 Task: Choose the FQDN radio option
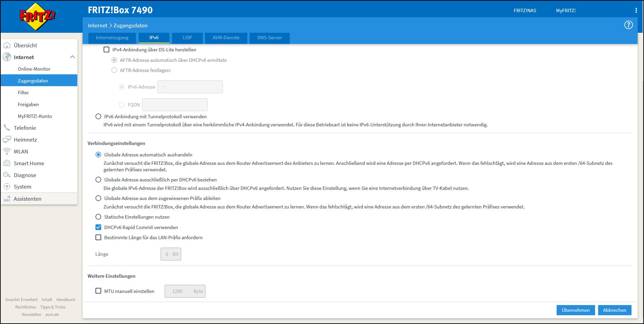click(122, 105)
